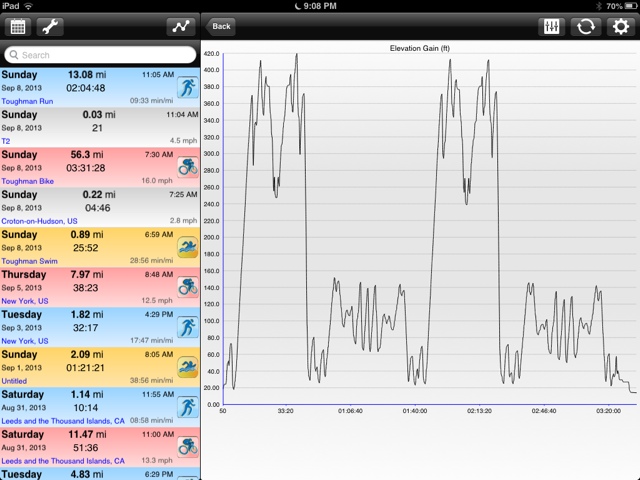Tap the refresh sync icon
This screenshot has width=640, height=480.
coord(586,27)
